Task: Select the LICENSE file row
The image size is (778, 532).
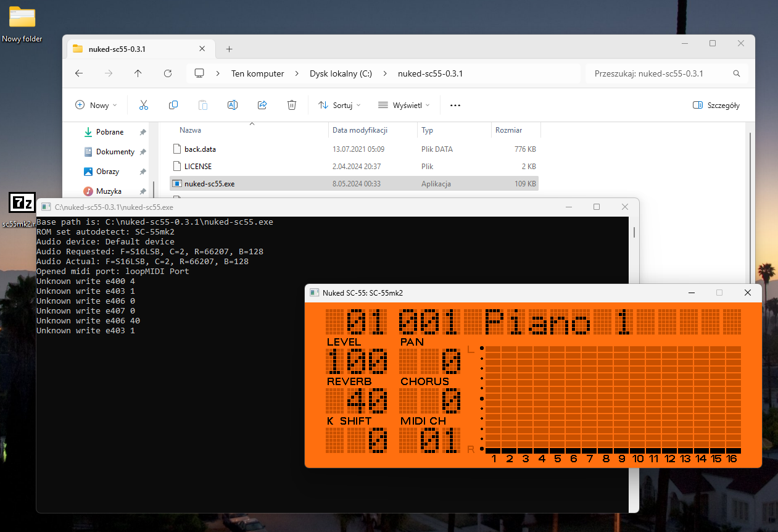Action: tap(354, 167)
